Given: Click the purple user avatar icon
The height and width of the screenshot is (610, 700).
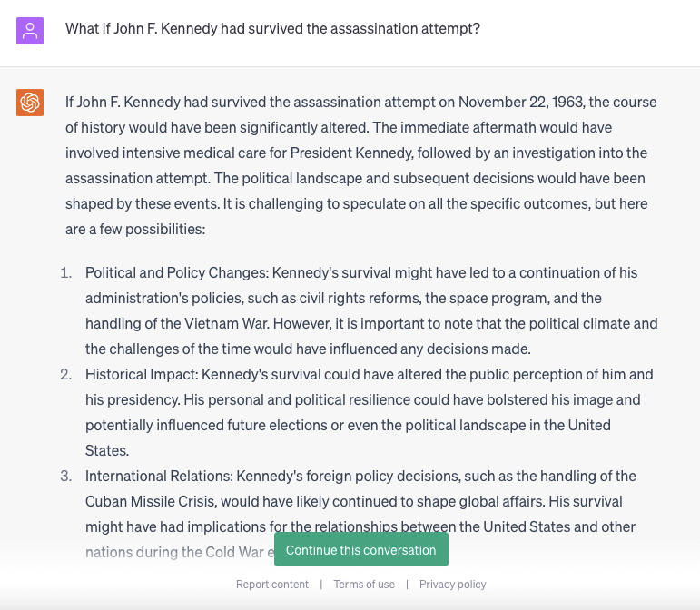Looking at the screenshot, I should [30, 31].
